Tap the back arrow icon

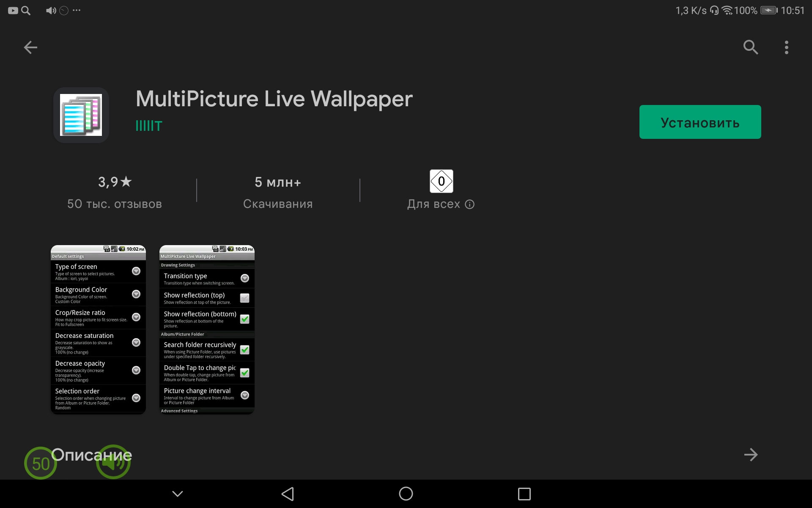30,47
